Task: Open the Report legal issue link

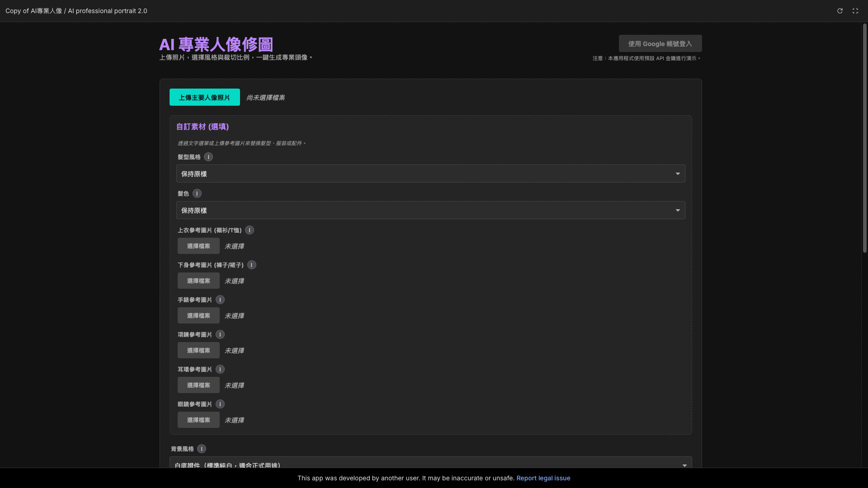Action: point(543,478)
